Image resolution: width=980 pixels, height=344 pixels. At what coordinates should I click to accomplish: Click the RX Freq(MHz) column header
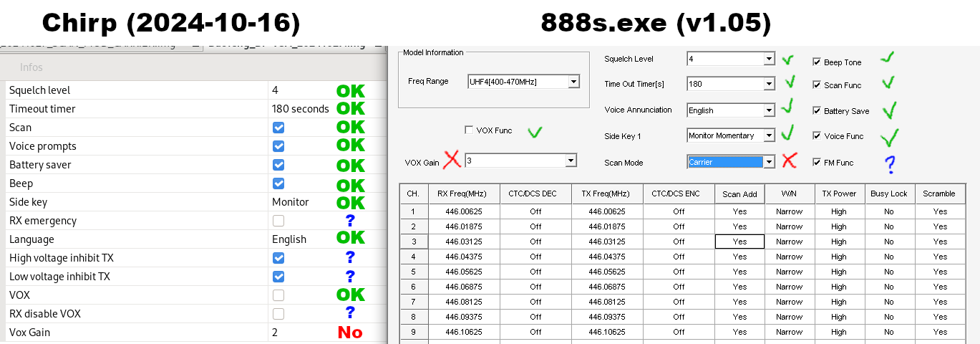coord(464,193)
